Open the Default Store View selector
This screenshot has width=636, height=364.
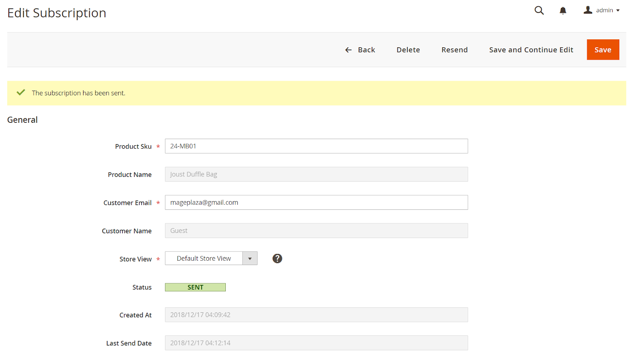(204, 259)
